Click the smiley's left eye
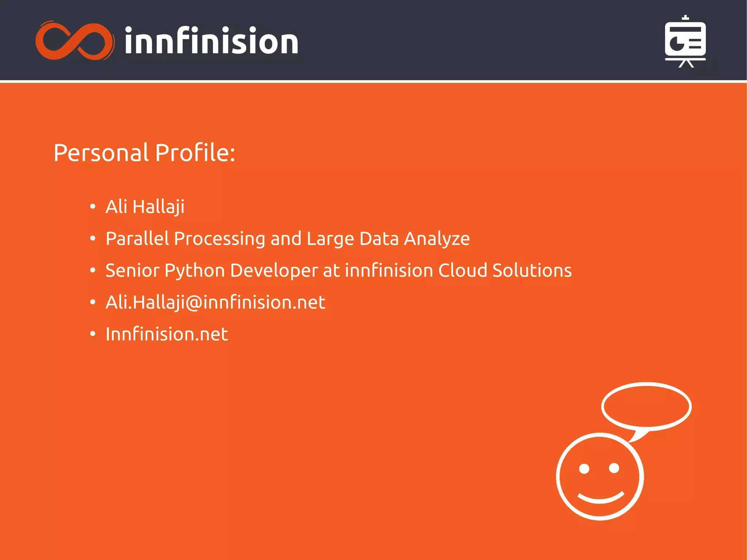Image resolution: width=747 pixels, height=560 pixels. [x=584, y=468]
